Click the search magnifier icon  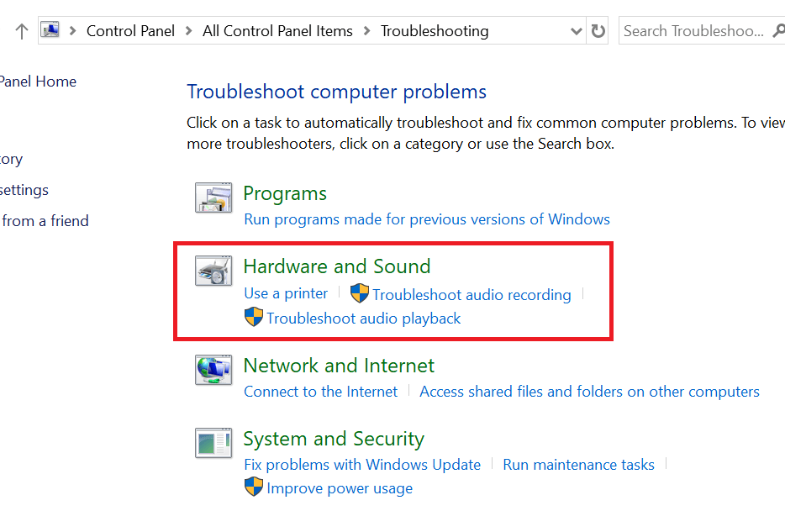click(x=777, y=31)
